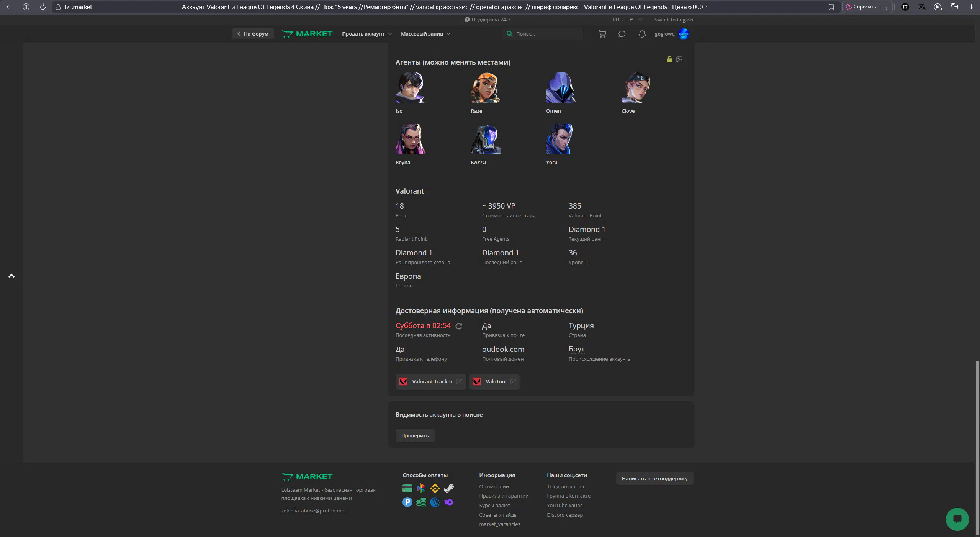Reload the page in browser toolbar
Image resolution: width=980 pixels, height=537 pixels.
click(x=43, y=7)
